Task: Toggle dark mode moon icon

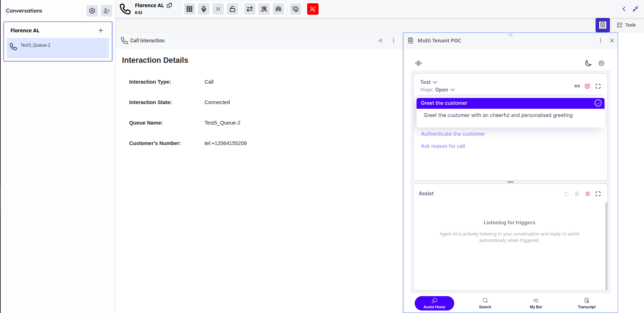Action: tap(588, 63)
